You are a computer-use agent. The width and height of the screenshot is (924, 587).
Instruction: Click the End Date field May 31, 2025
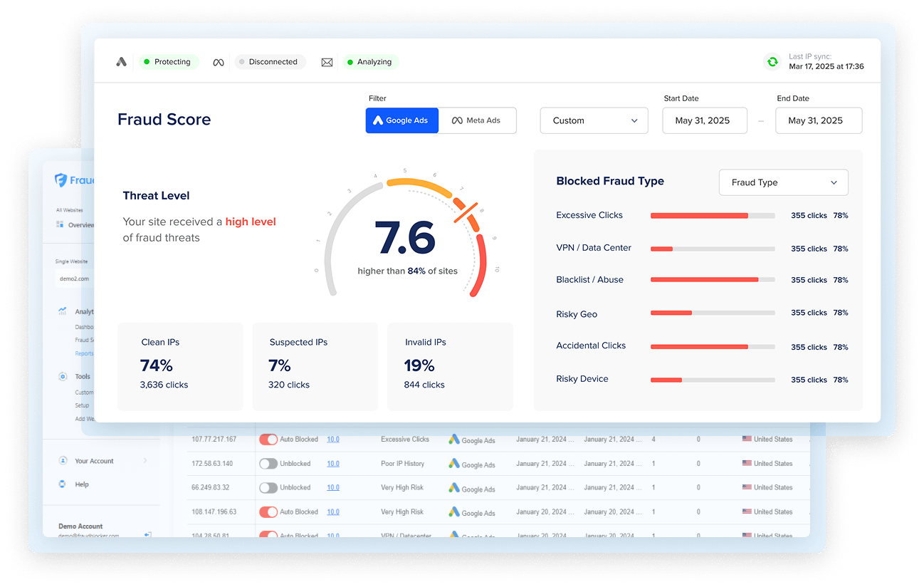[x=819, y=120]
